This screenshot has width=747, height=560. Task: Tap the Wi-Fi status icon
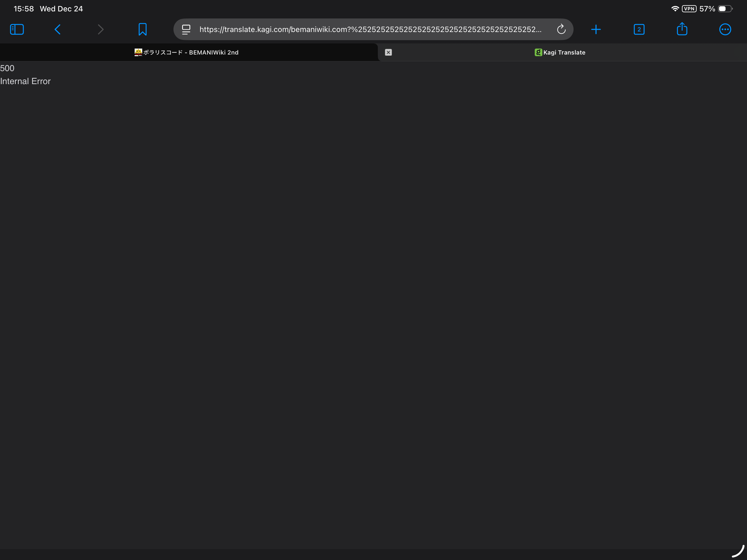[x=675, y=9]
